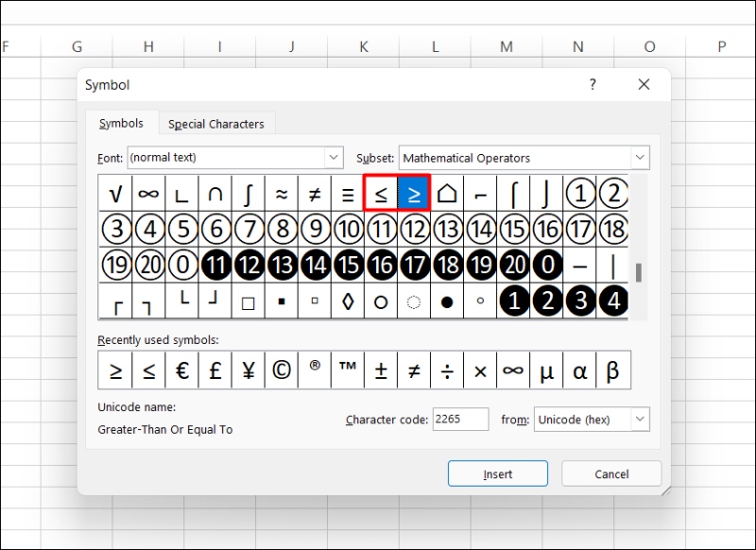Viewport: 756px width, 550px height.
Task: Switch to the Special Characters tab
Action: click(216, 124)
